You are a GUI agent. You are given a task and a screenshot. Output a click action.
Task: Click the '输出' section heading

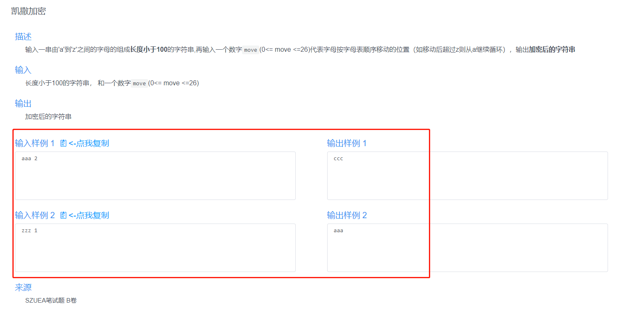tap(23, 103)
